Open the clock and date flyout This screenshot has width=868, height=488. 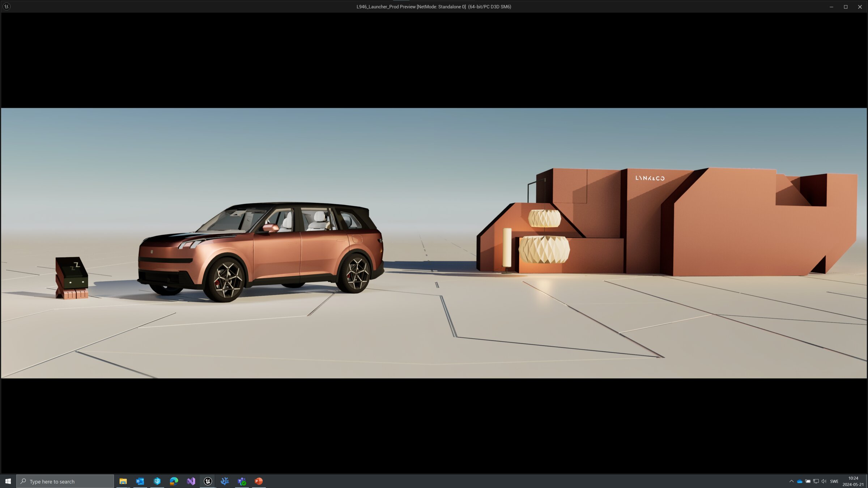[x=853, y=481]
